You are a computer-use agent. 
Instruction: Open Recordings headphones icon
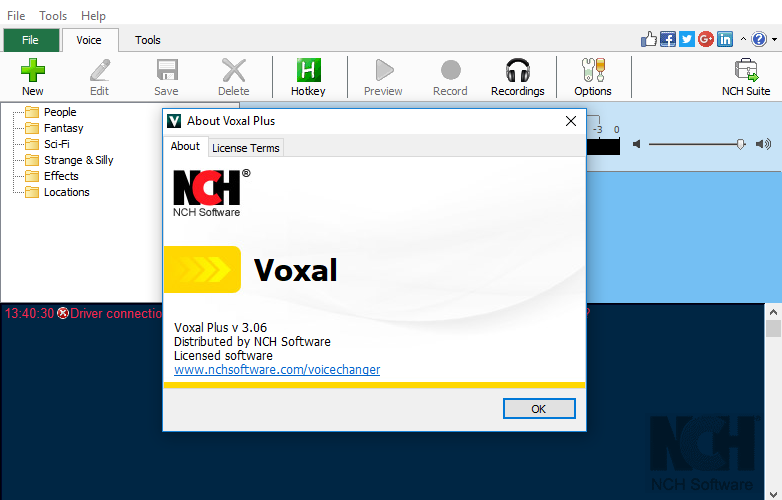point(518,70)
